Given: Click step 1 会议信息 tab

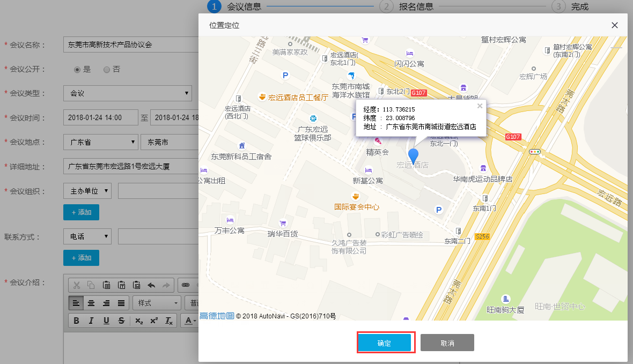Looking at the screenshot, I should (x=234, y=6).
